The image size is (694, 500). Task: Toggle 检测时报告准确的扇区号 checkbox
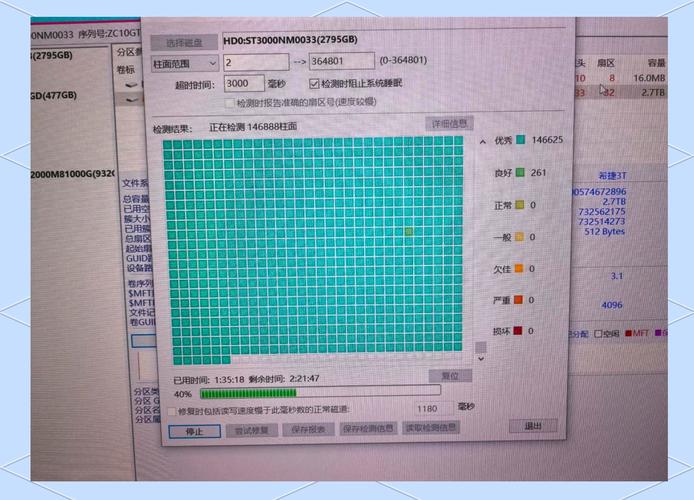click(230, 103)
